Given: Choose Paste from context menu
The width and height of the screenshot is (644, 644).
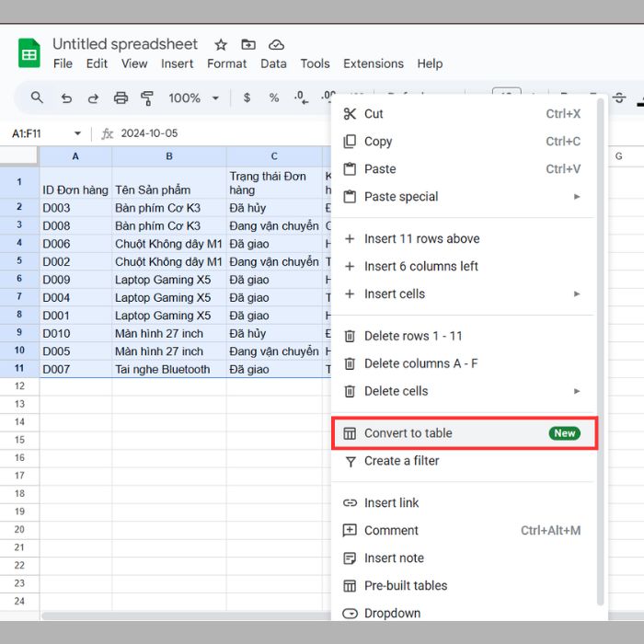Looking at the screenshot, I should click(464, 168).
